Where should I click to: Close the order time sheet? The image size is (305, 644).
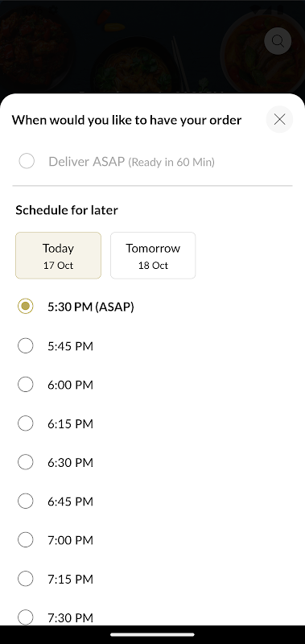279,119
